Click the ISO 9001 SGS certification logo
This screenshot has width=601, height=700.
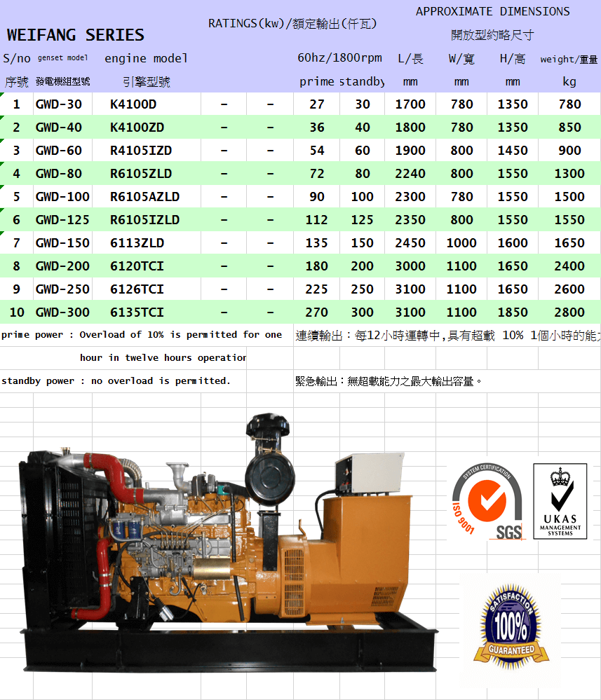pos(487,502)
